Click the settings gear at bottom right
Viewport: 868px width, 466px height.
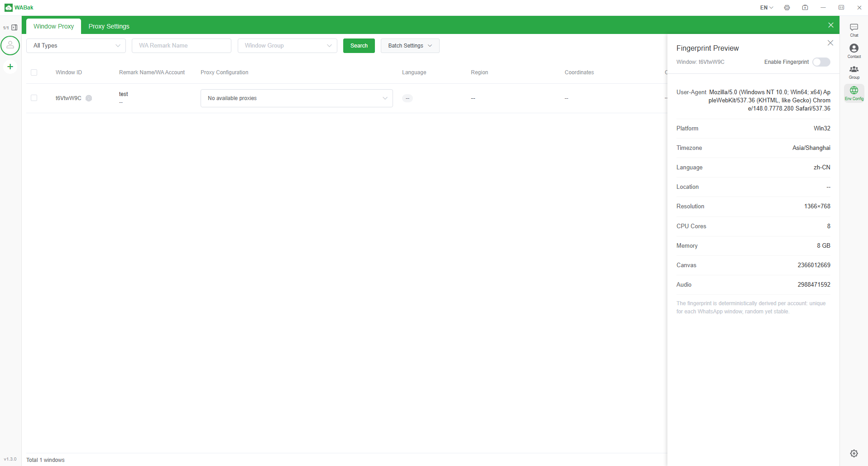(x=854, y=453)
